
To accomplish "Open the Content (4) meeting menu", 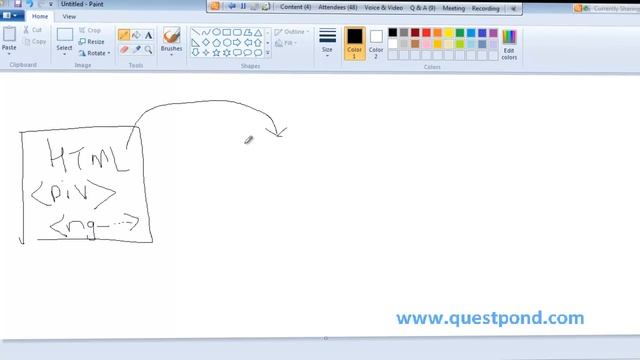I will point(296,7).
